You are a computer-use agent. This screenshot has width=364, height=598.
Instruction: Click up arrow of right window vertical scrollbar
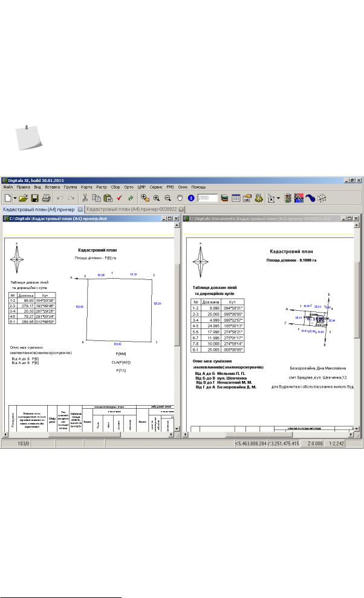click(356, 226)
